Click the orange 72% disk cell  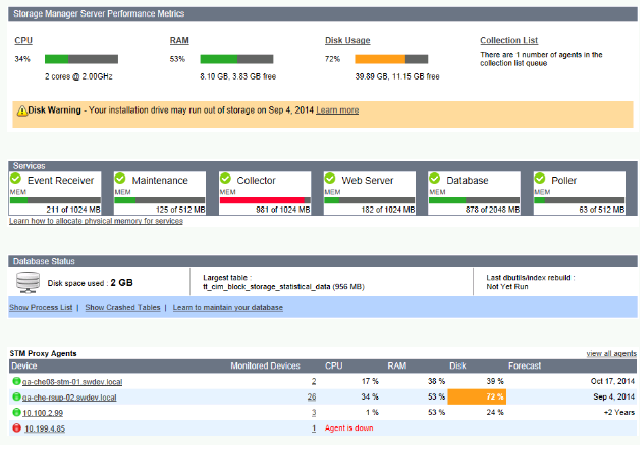pyautogui.click(x=475, y=397)
